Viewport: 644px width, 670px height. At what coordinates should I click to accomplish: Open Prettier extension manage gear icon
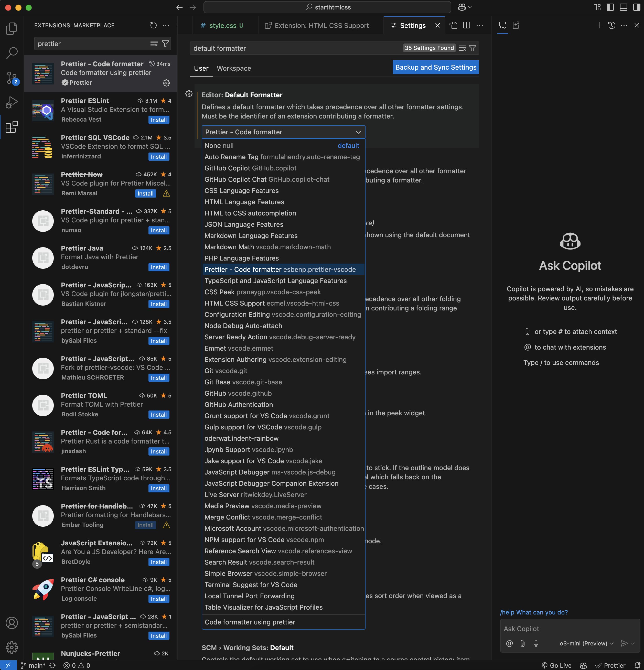166,83
